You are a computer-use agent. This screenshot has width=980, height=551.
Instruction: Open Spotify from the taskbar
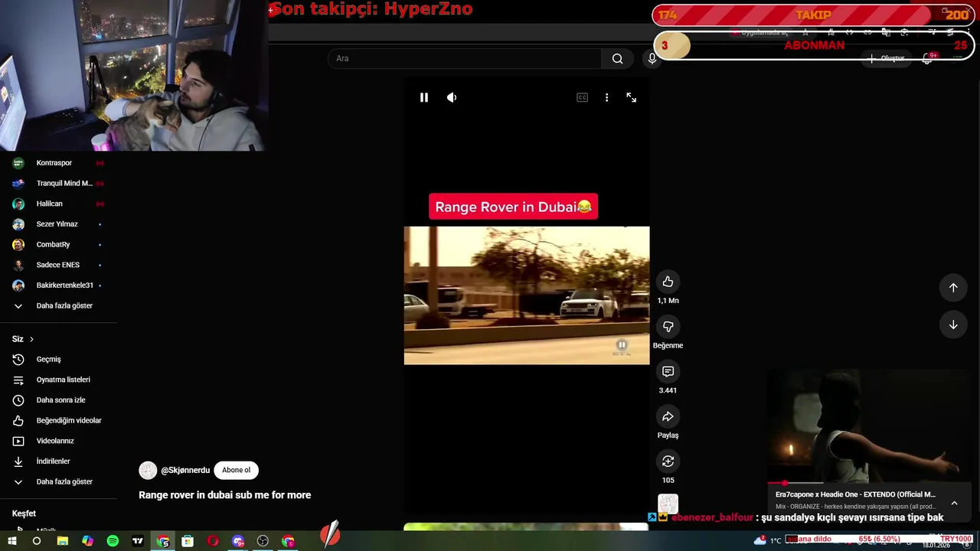coord(113,541)
